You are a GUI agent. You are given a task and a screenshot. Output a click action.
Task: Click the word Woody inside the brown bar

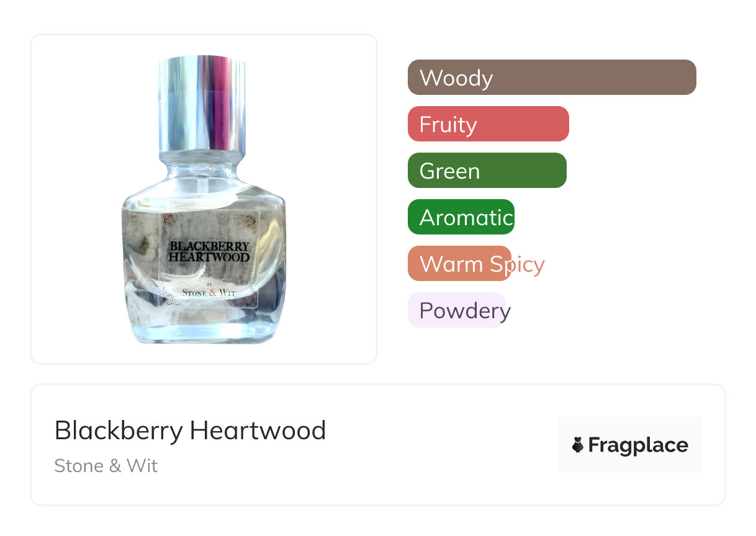coord(456,78)
